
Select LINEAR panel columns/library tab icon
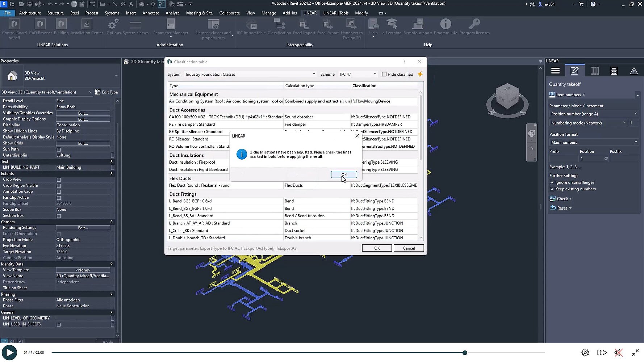[594, 71]
